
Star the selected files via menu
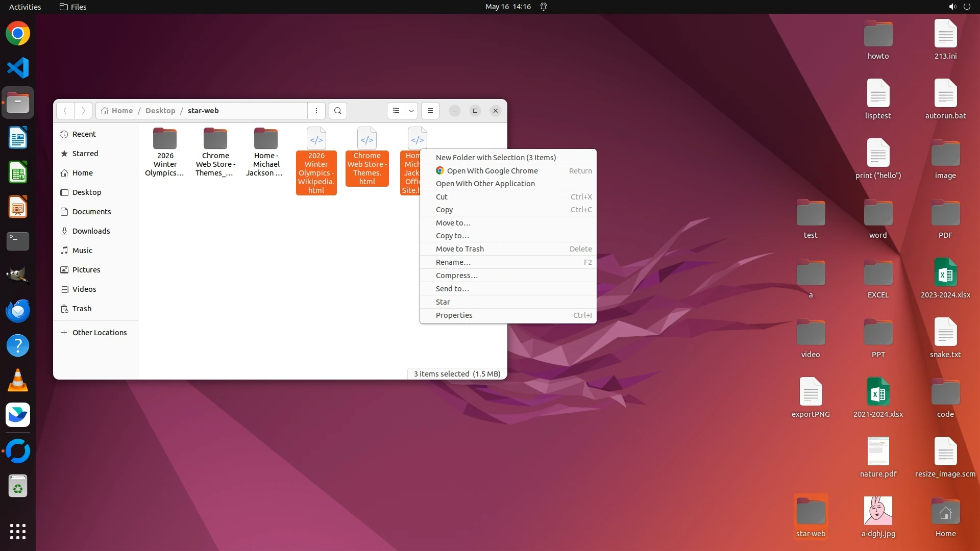[x=443, y=302]
